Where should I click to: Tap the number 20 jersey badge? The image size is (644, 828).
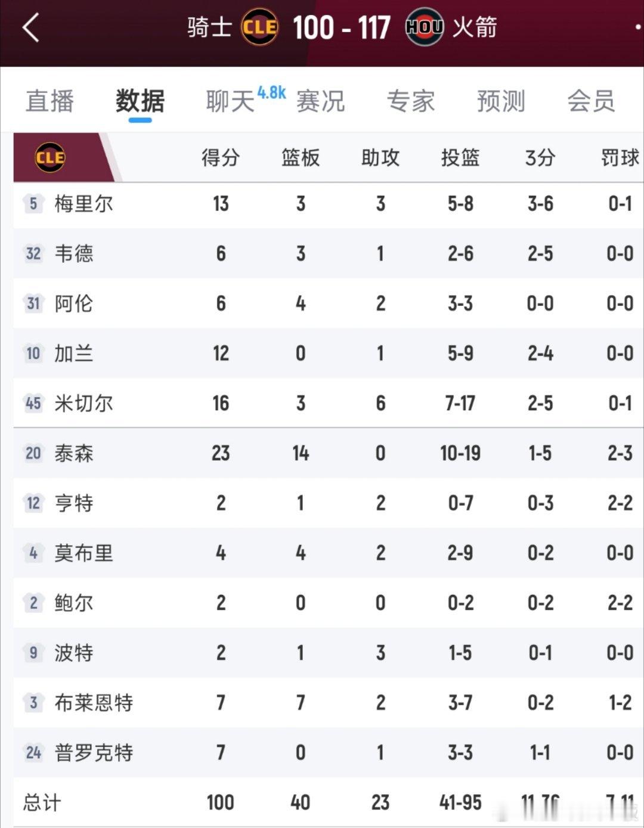pyautogui.click(x=33, y=454)
